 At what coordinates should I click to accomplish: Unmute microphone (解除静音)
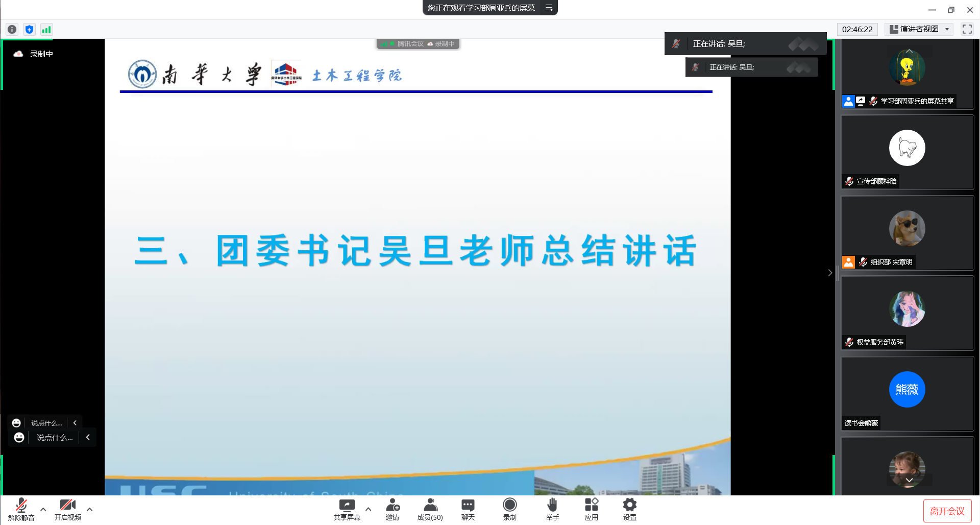21,509
